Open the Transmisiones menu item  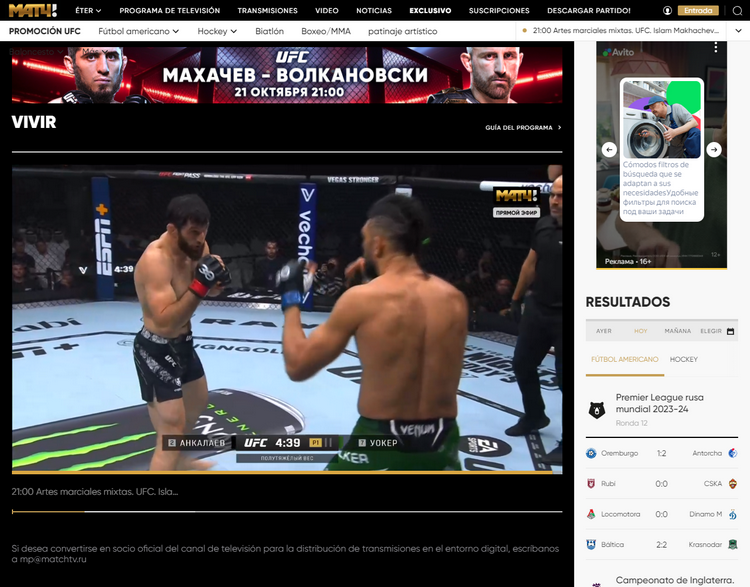(x=267, y=11)
